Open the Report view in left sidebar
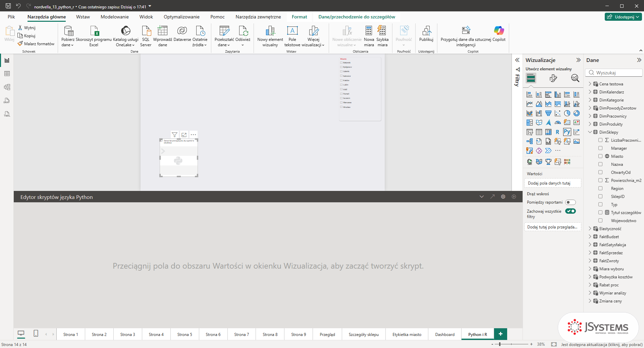Viewport: 644px width, 348px height. pos(7,60)
